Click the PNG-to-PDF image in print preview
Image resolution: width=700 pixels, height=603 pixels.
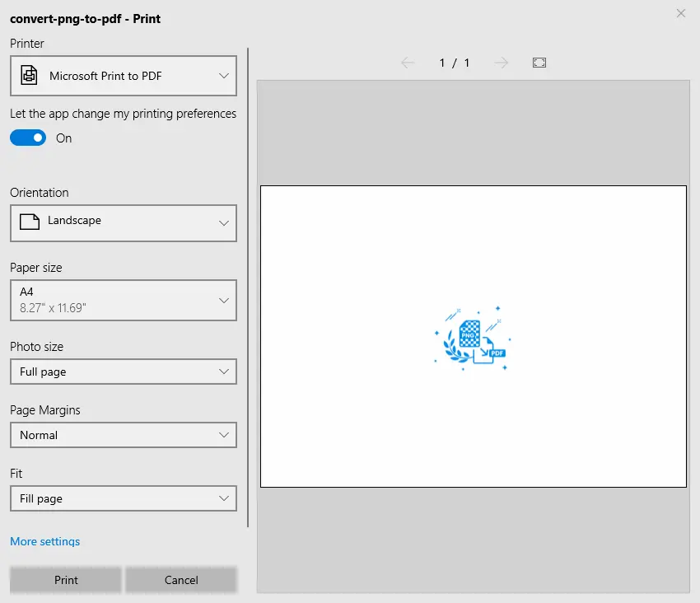click(473, 339)
